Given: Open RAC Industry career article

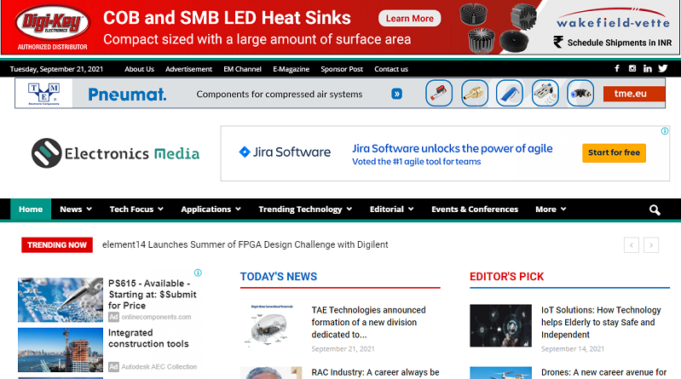Looking at the screenshot, I should 375,372.
